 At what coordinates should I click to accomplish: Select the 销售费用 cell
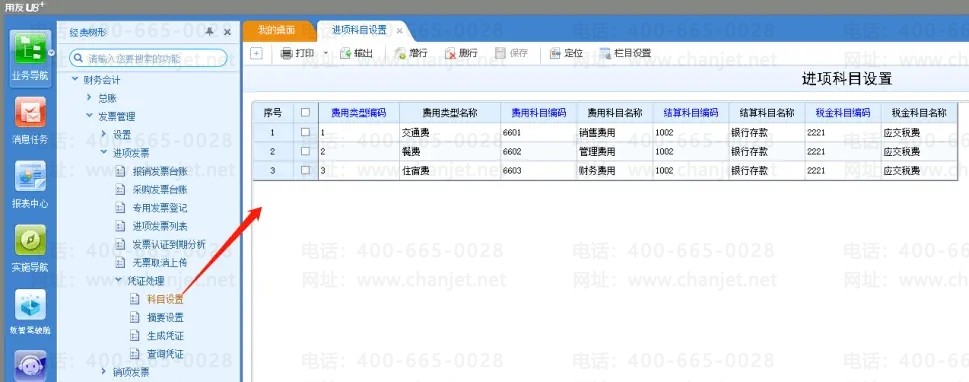(x=615, y=132)
